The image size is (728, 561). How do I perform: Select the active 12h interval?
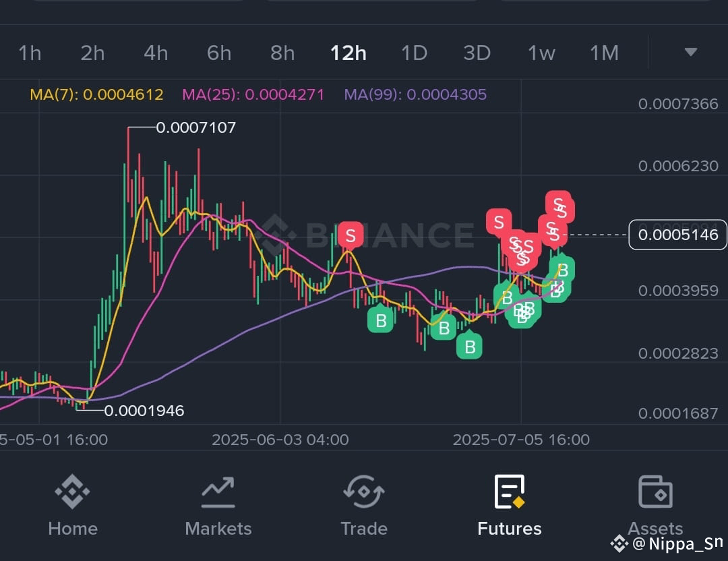[348, 53]
